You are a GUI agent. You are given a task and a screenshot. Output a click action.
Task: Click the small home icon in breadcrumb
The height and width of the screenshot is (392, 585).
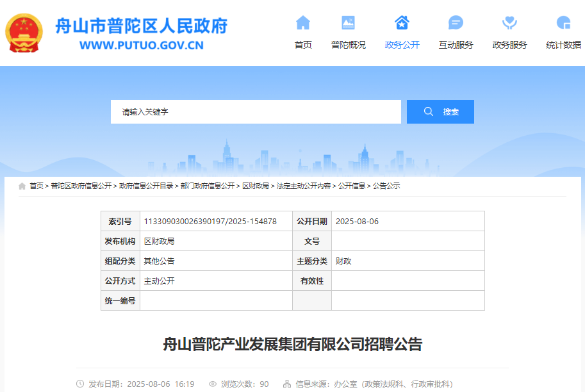[22, 186]
